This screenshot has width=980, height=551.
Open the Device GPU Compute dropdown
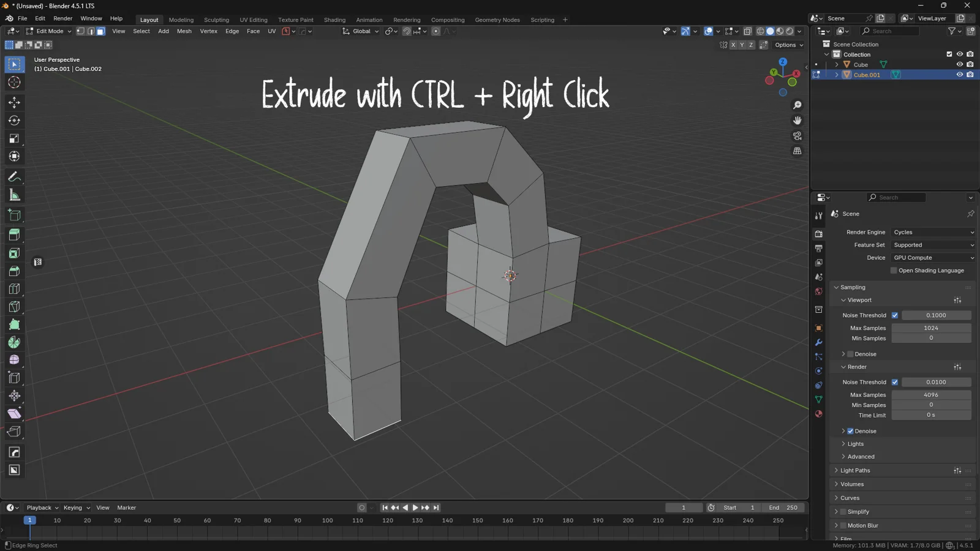933,258
